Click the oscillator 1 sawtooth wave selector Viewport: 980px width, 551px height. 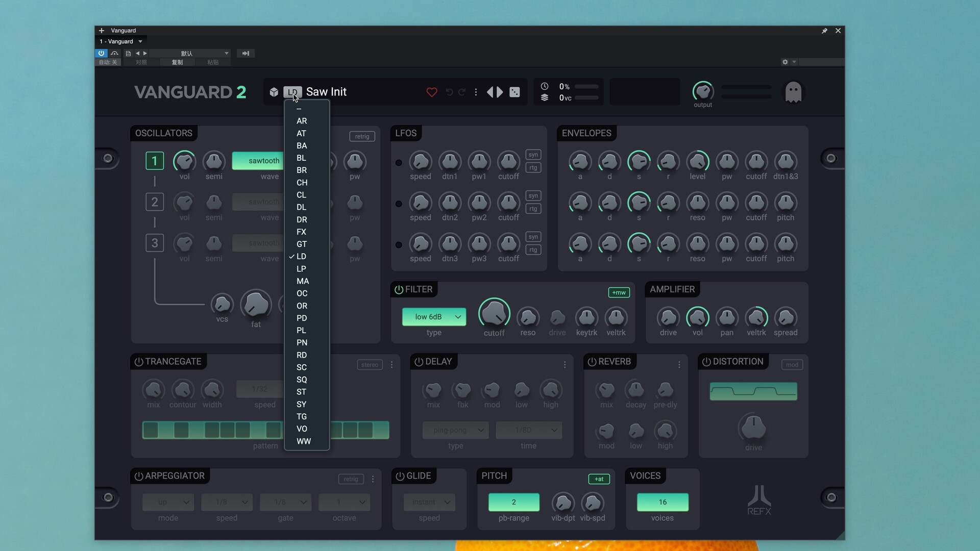point(258,161)
